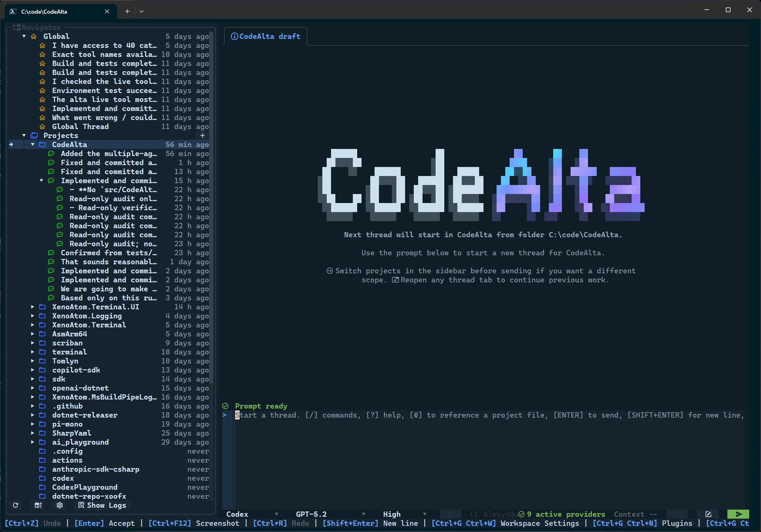Click the anthropic-sdk-csharp folder icon

pyautogui.click(x=42, y=469)
